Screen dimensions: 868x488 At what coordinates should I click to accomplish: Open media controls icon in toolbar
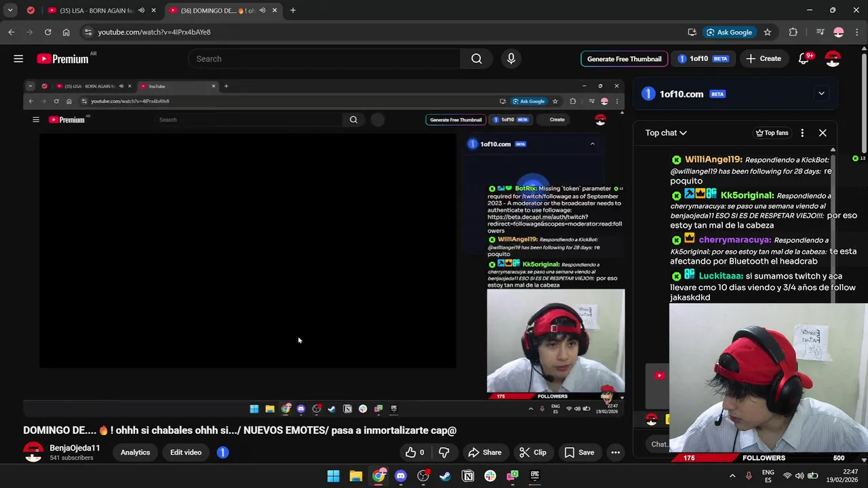pos(820,32)
